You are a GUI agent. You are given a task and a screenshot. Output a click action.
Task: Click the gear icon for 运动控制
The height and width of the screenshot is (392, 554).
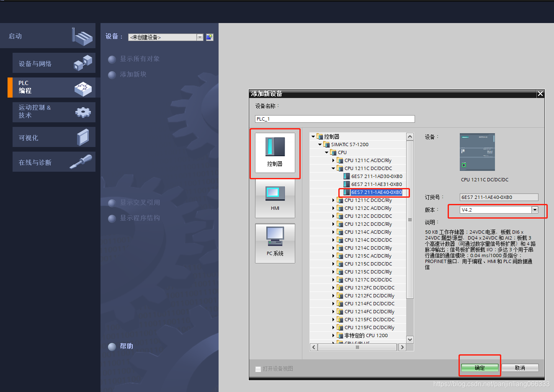click(83, 112)
